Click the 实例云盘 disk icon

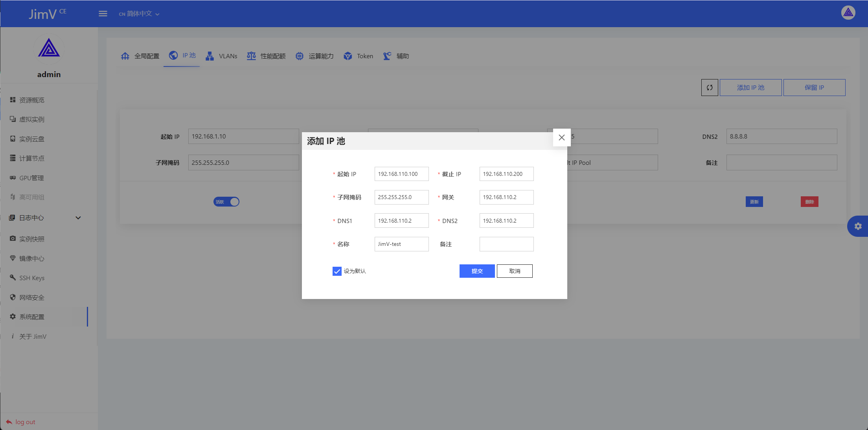click(13, 139)
